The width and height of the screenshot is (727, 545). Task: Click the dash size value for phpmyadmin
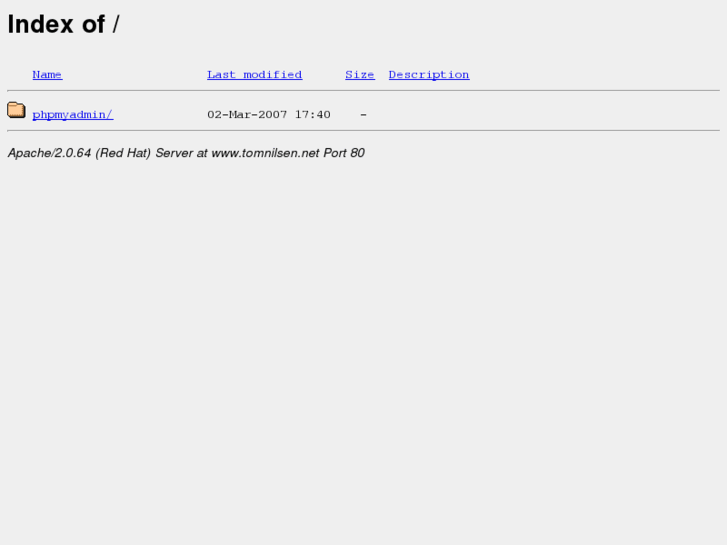(364, 115)
